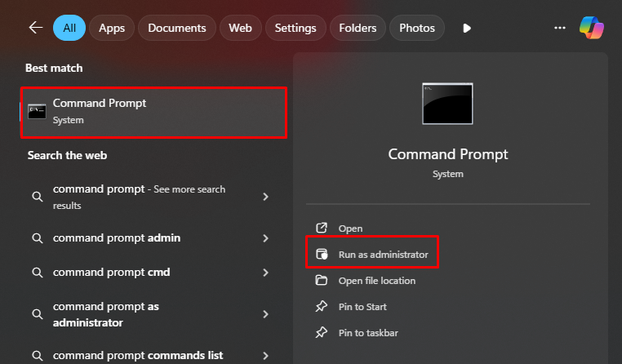Choose Run as administrator
The width and height of the screenshot is (622, 364).
point(372,254)
